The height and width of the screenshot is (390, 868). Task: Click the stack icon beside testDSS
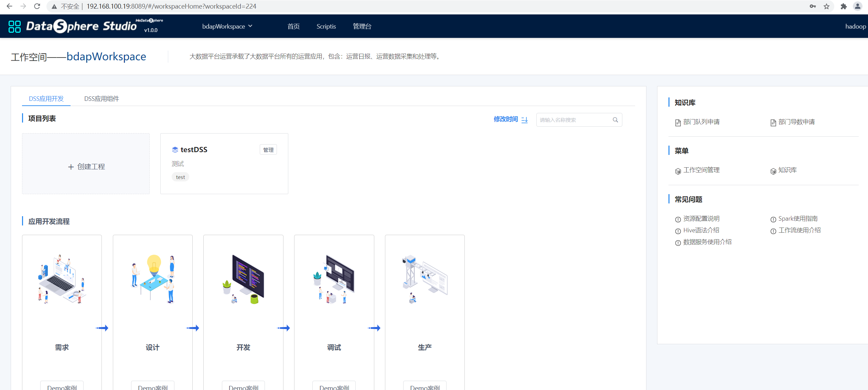tap(175, 149)
